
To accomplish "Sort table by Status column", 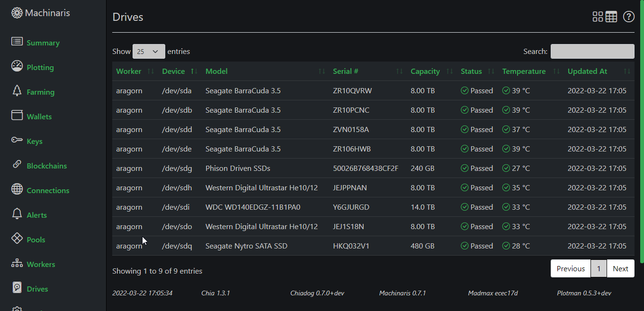I will pos(478,71).
